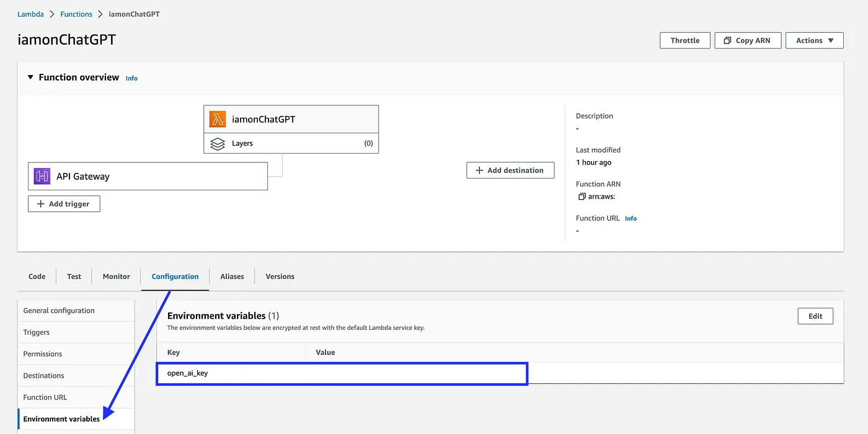Switch to the Versions tab

point(280,277)
